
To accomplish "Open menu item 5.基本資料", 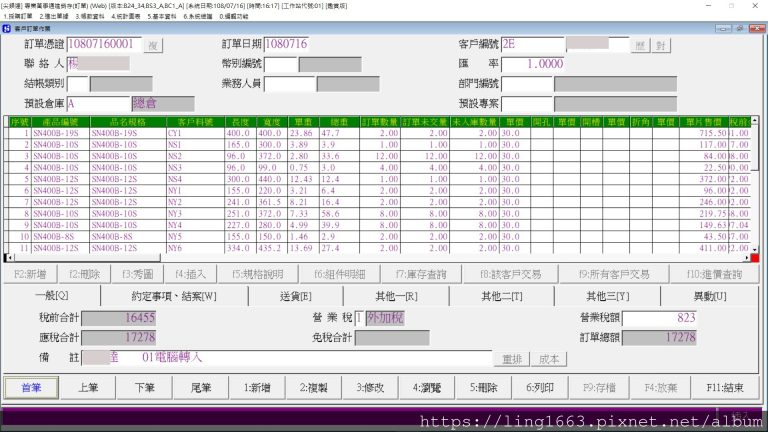I will coord(162,16).
